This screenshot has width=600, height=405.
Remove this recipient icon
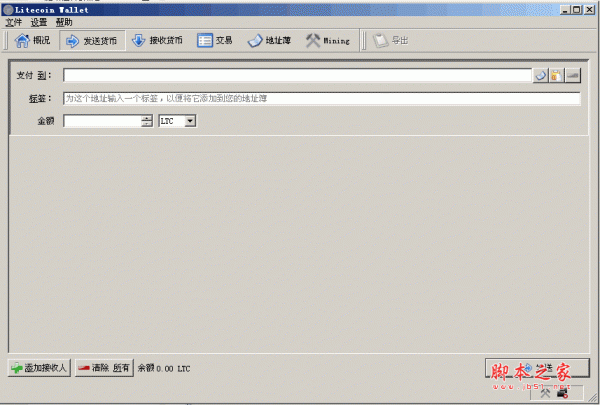[x=573, y=75]
